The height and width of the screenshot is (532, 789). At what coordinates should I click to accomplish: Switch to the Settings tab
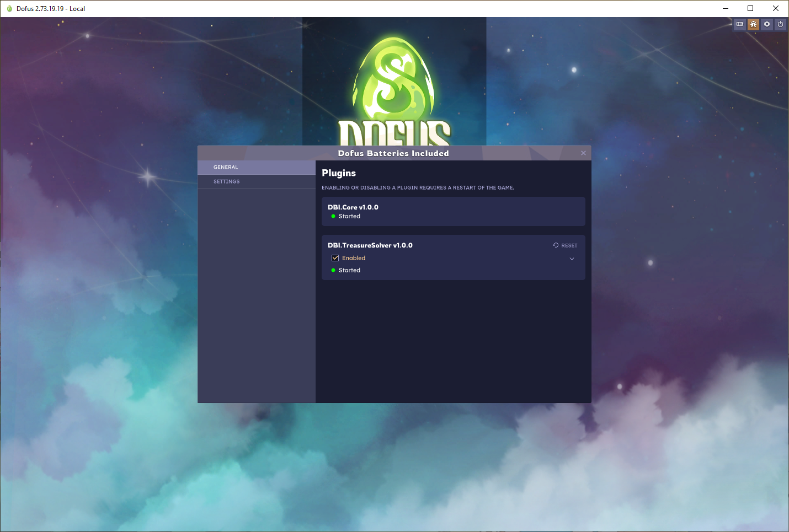pos(257,181)
